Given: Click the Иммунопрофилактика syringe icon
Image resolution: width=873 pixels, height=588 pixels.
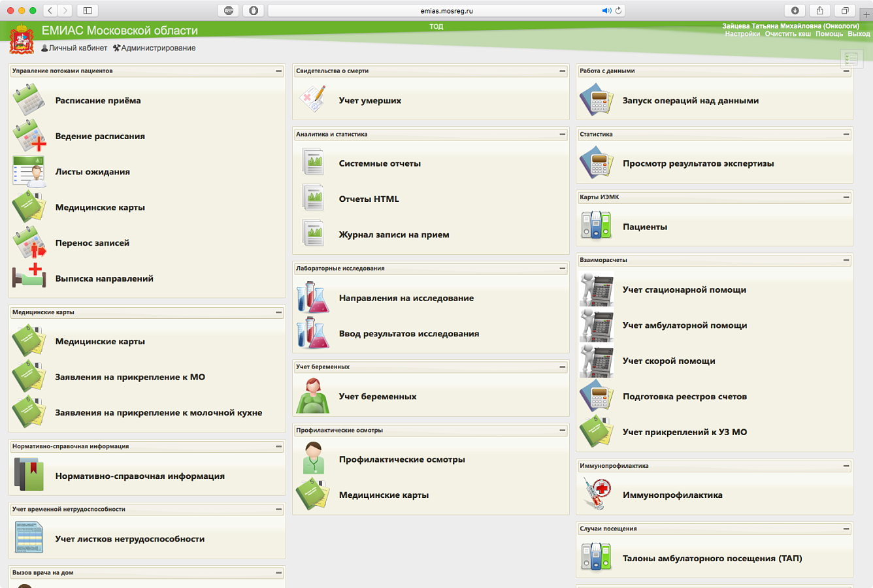Looking at the screenshot, I should (596, 495).
